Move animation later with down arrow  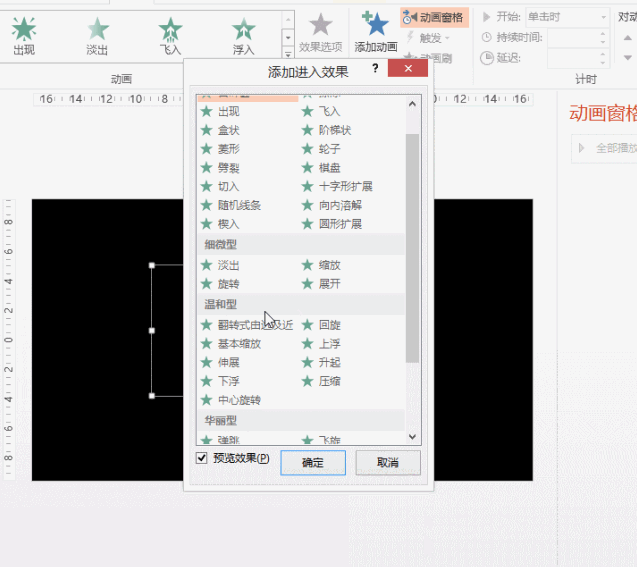[628, 58]
